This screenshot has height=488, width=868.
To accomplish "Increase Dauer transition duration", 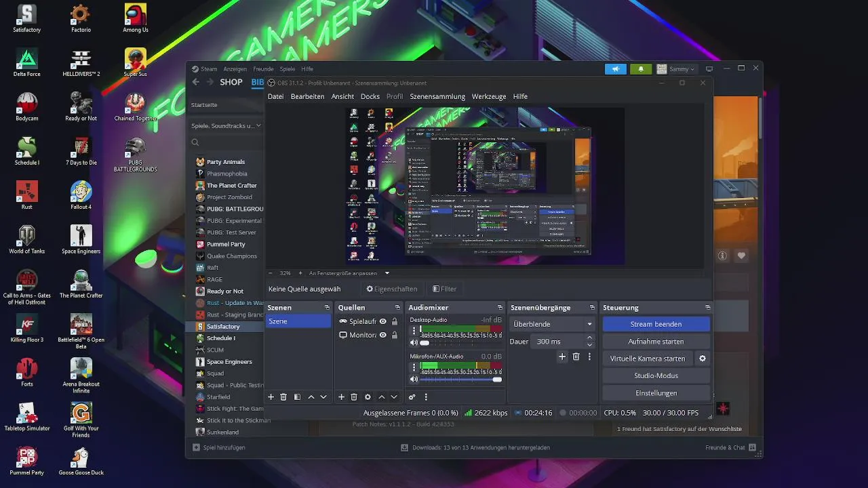I will click(x=589, y=338).
